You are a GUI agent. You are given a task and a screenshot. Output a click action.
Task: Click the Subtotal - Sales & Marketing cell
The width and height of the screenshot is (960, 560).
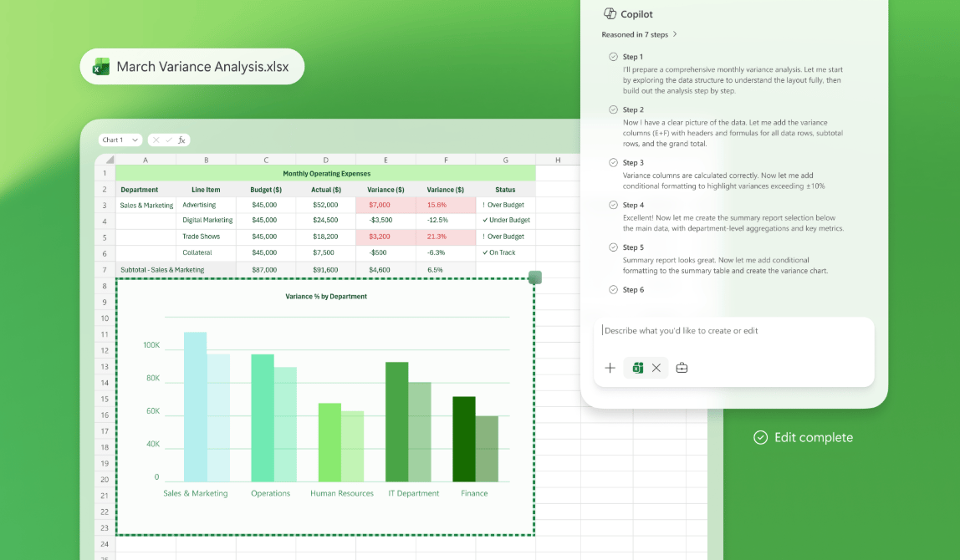click(x=176, y=270)
